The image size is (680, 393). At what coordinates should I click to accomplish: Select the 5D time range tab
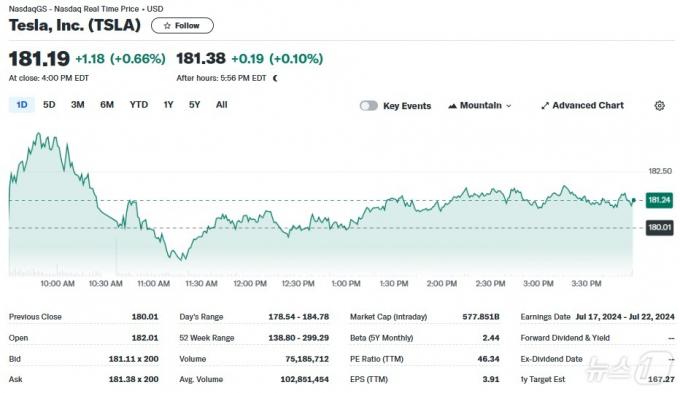(49, 105)
